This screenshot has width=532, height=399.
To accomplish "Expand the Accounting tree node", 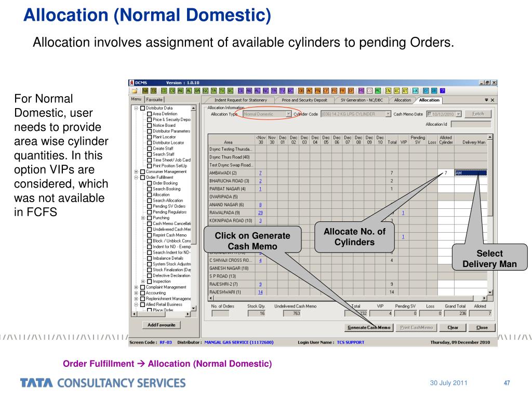I will [x=137, y=293].
